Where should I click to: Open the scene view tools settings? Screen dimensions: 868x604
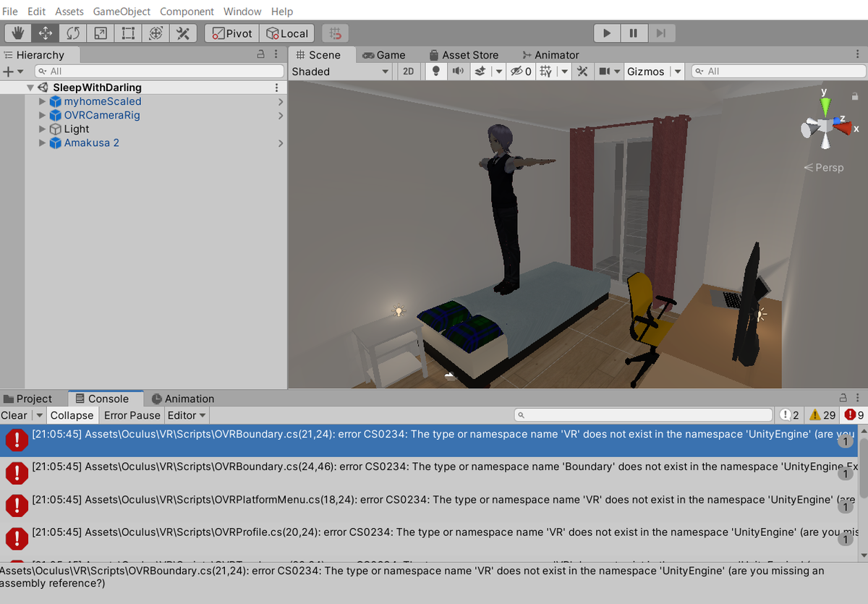(582, 72)
